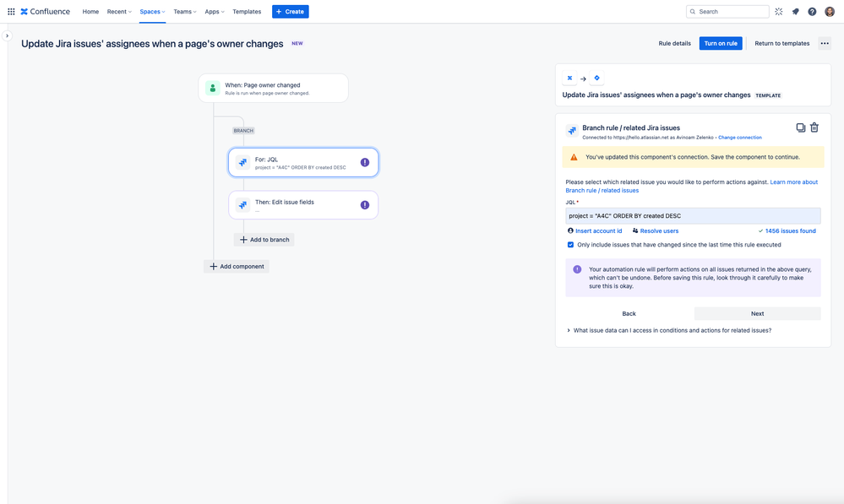The image size is (844, 504).
Task: Click the Then: Edit issue fields Jira icon
Action: click(242, 205)
